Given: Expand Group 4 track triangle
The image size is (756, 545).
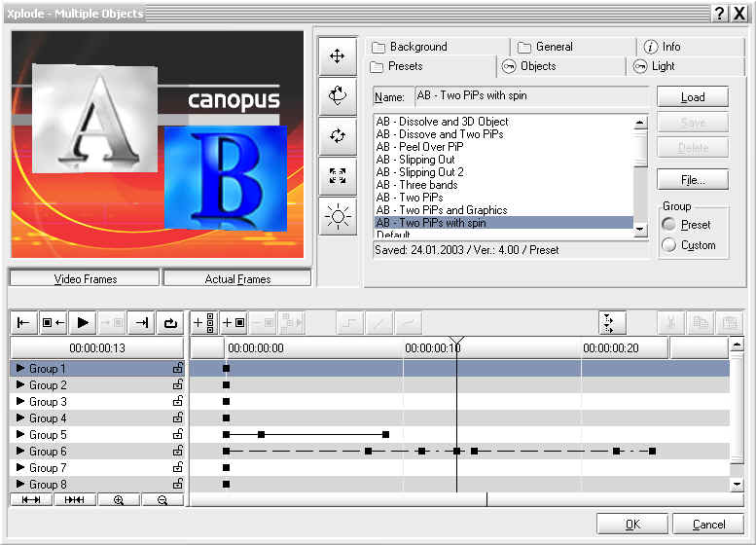Looking at the screenshot, I should (x=20, y=418).
